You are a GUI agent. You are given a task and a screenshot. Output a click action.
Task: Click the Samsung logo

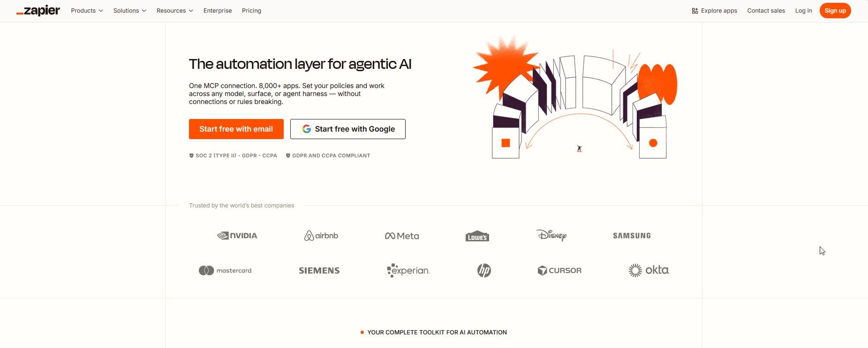tap(632, 236)
